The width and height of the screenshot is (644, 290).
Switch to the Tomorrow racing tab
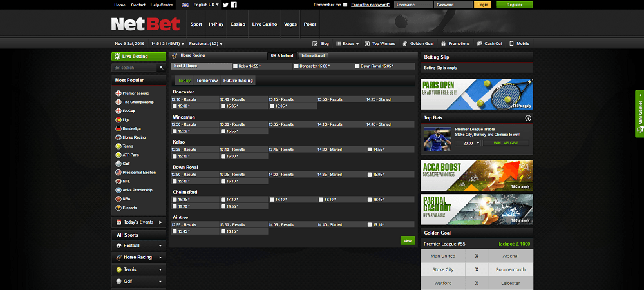pos(207,81)
